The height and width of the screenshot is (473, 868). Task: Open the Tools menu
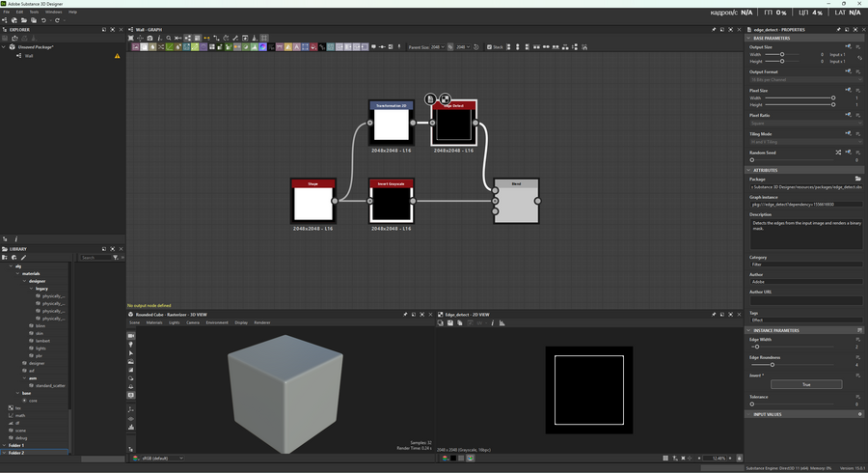coord(34,12)
